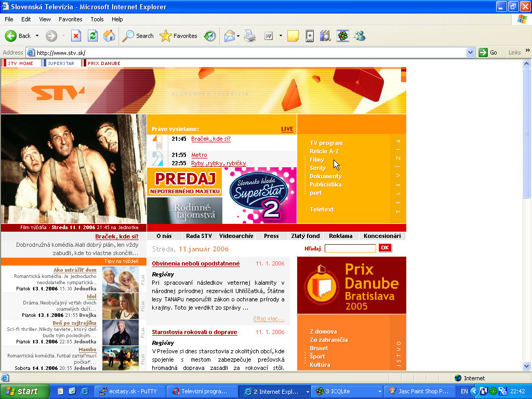The image size is (532, 399).
Task: Open the Televizní program taskbar window
Action: point(202,392)
